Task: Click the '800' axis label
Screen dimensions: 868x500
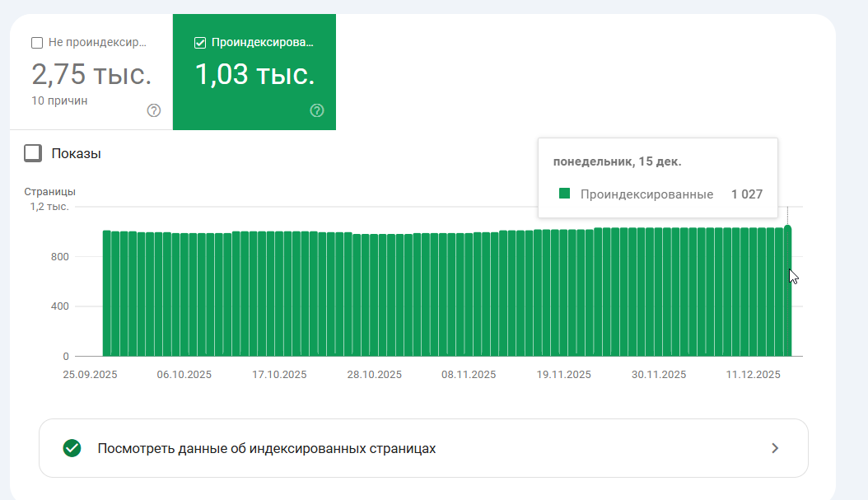Action: point(60,257)
